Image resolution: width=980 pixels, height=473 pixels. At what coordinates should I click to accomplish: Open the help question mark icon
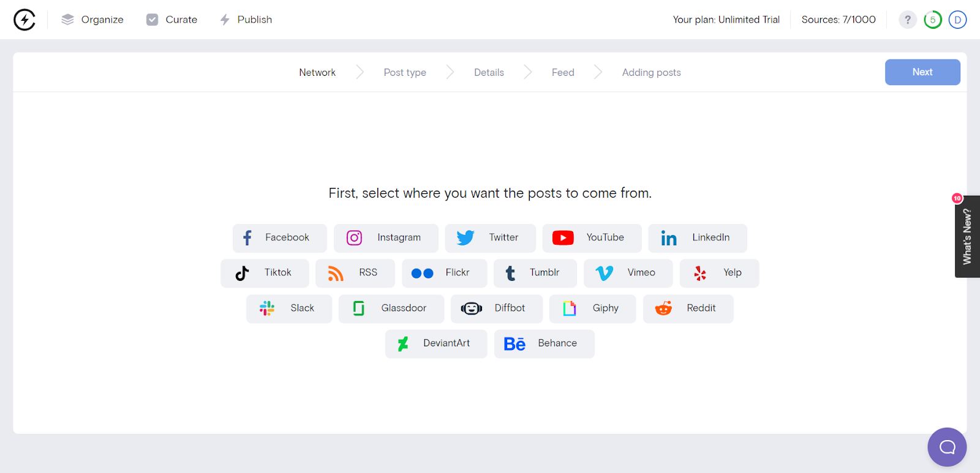(908, 20)
